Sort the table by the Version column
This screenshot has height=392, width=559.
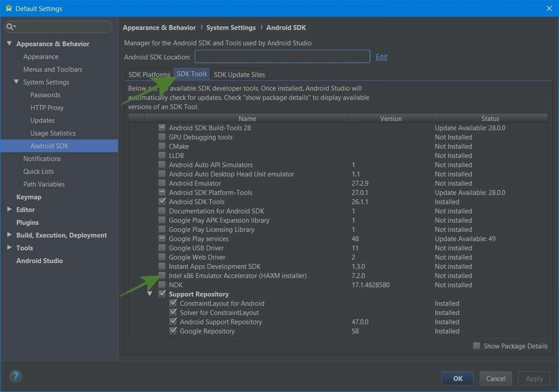click(391, 119)
